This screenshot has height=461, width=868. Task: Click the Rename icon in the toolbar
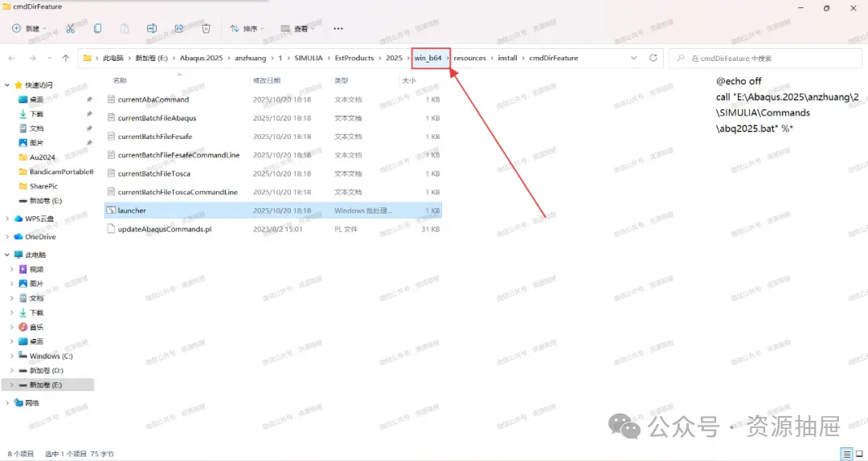click(x=152, y=29)
